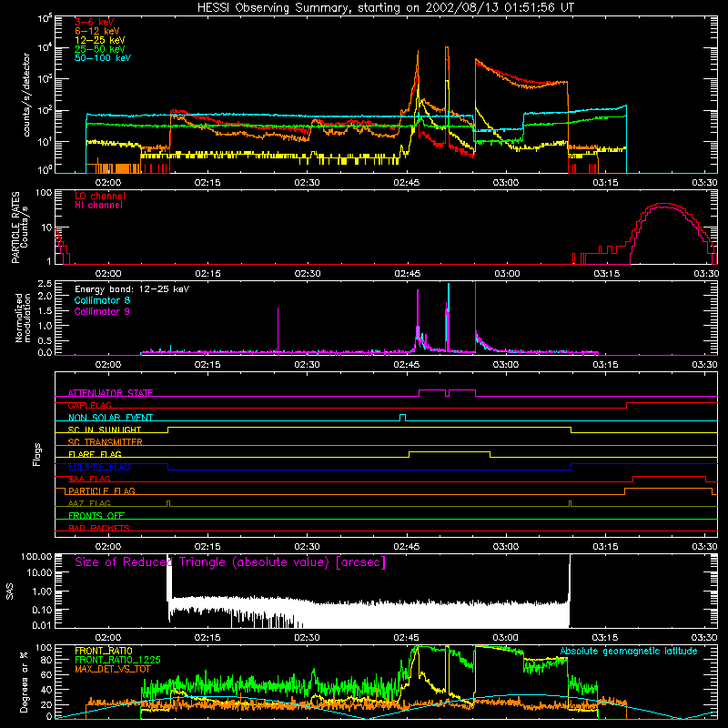Click the 02:30 tick under modulation plot

307,365
